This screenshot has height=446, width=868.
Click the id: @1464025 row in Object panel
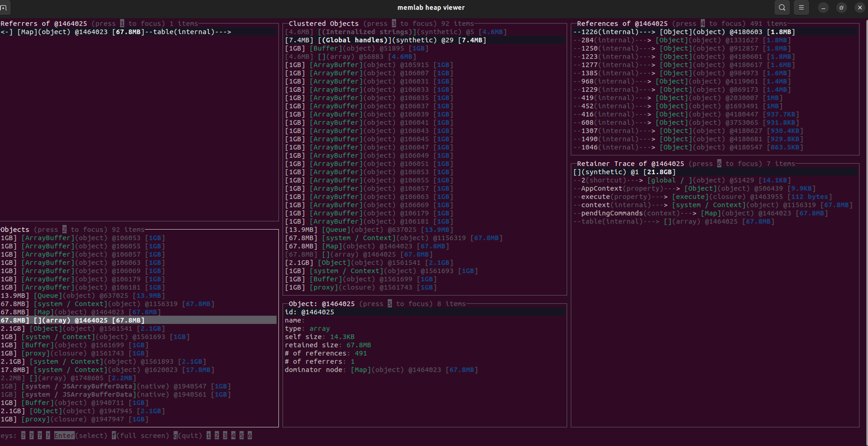tap(425, 312)
